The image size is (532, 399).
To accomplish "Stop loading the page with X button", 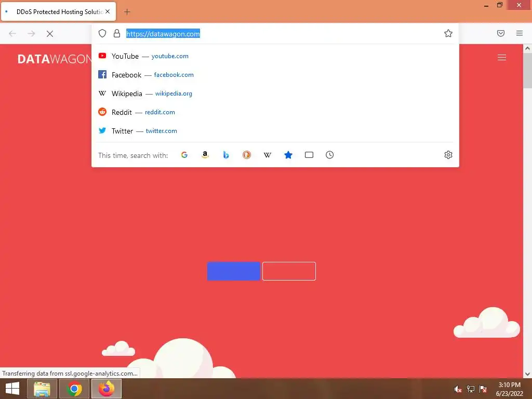I will tap(50, 34).
